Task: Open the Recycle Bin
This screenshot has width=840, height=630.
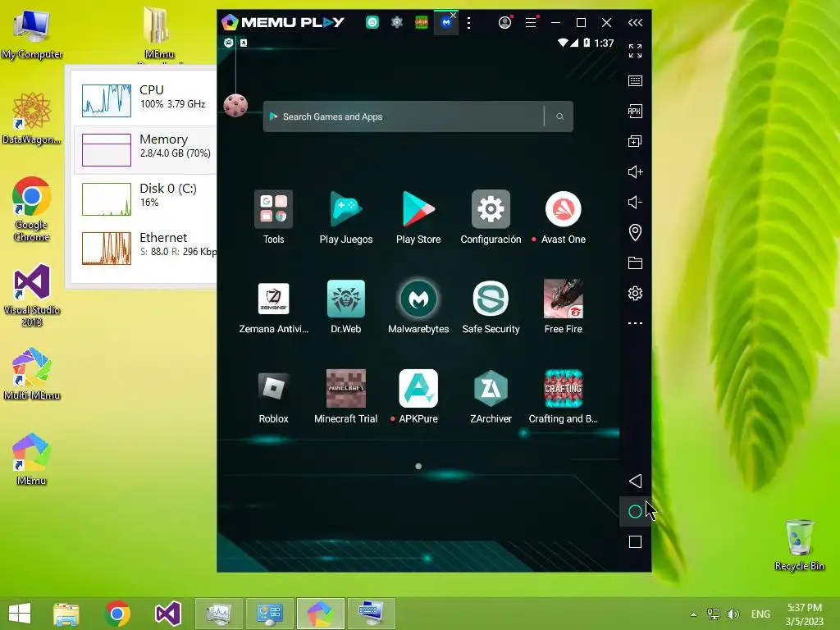Action: [x=799, y=545]
